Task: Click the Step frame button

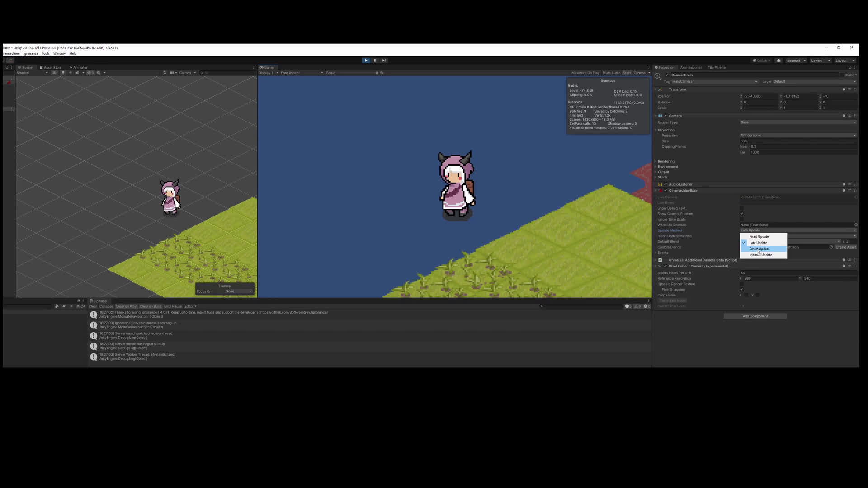Action: click(x=384, y=61)
